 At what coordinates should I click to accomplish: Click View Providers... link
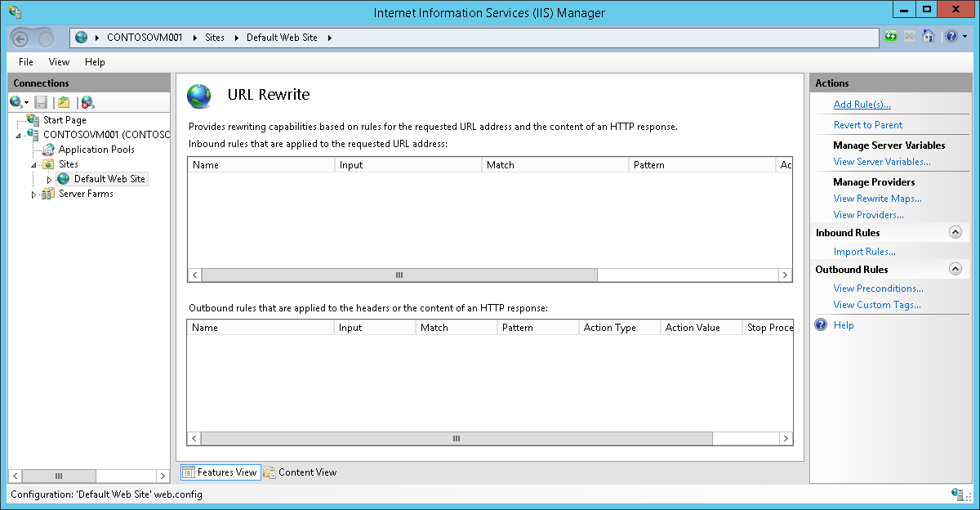coord(868,215)
